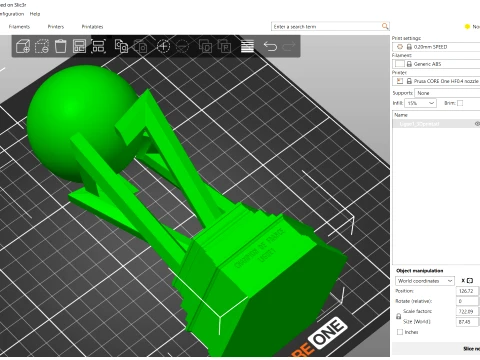This screenshot has height=360, width=480.
Task: Switch to the Printers tab
Action: click(x=56, y=27)
